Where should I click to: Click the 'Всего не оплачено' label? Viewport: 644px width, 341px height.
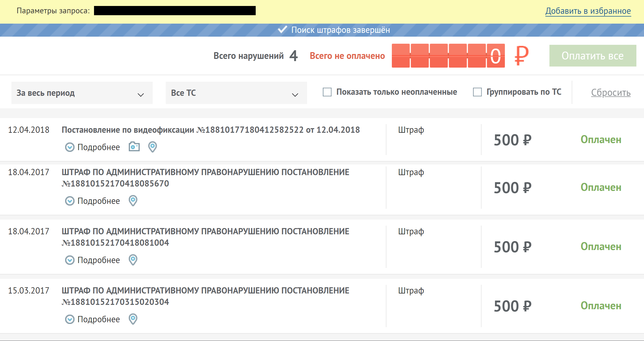(347, 56)
